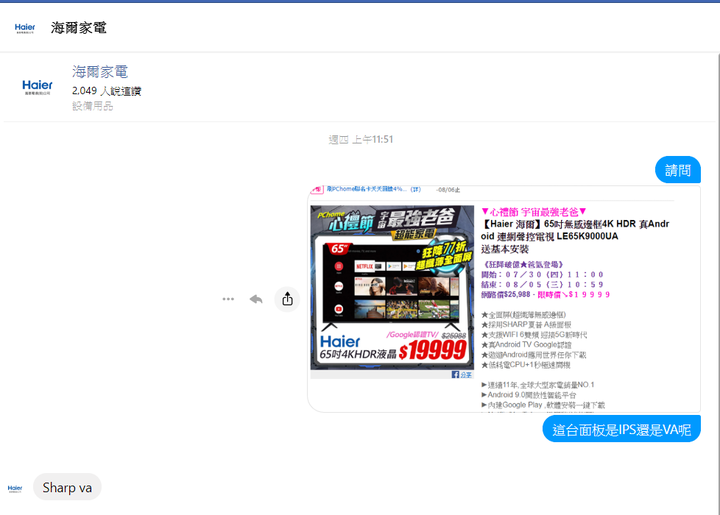Click the 送基本安裝 line
This screenshot has height=515, width=720.
pos(505,249)
